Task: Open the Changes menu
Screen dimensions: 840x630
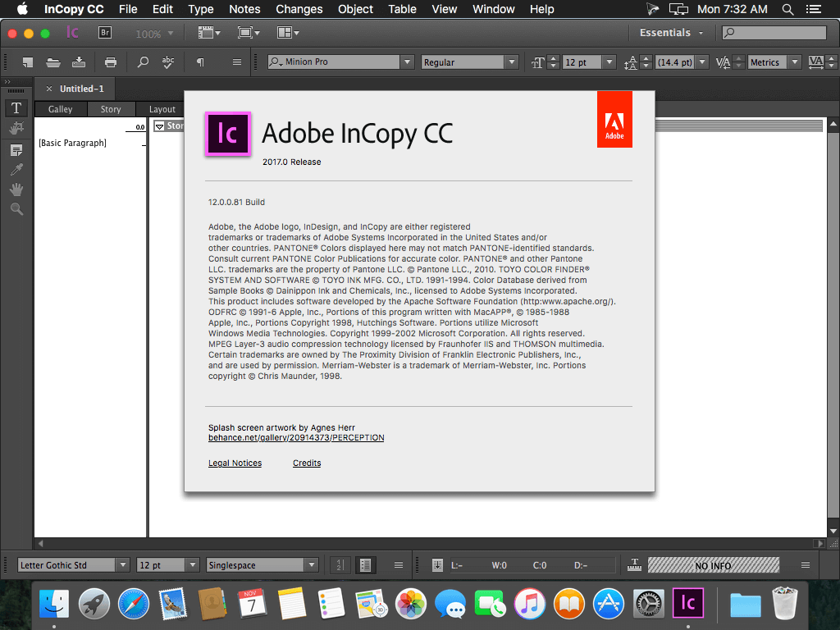Action: (299, 9)
